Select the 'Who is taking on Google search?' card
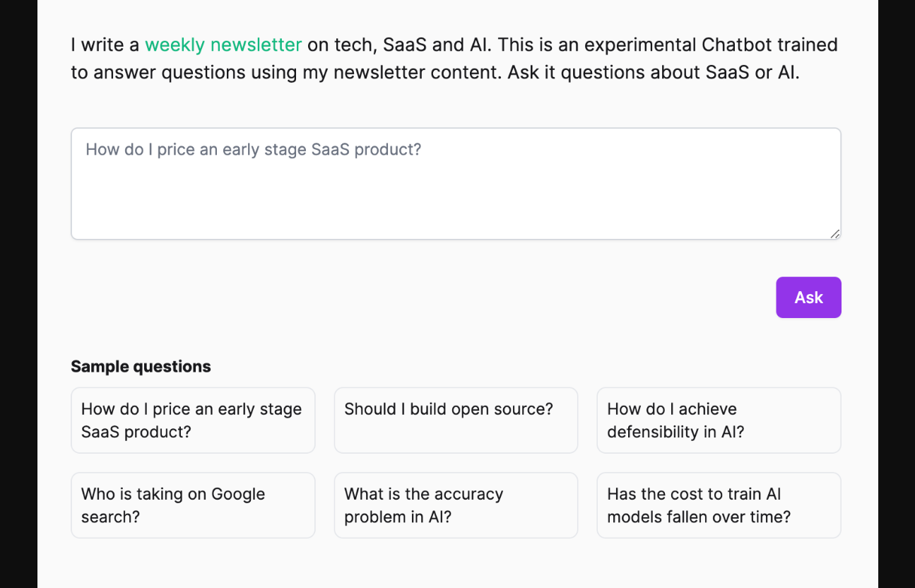915x588 pixels. tap(192, 505)
